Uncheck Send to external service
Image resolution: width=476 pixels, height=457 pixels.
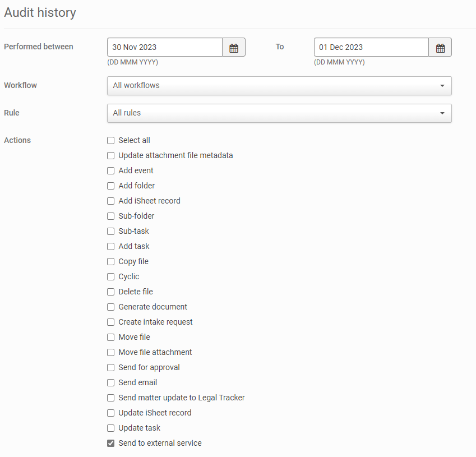coord(111,444)
